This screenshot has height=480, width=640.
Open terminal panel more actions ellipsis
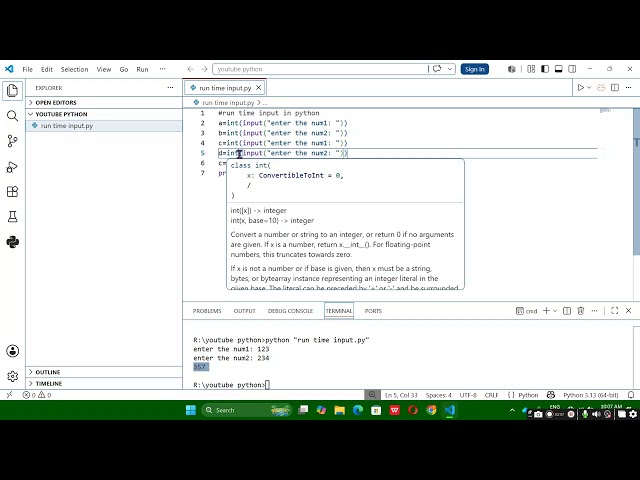[x=594, y=311]
